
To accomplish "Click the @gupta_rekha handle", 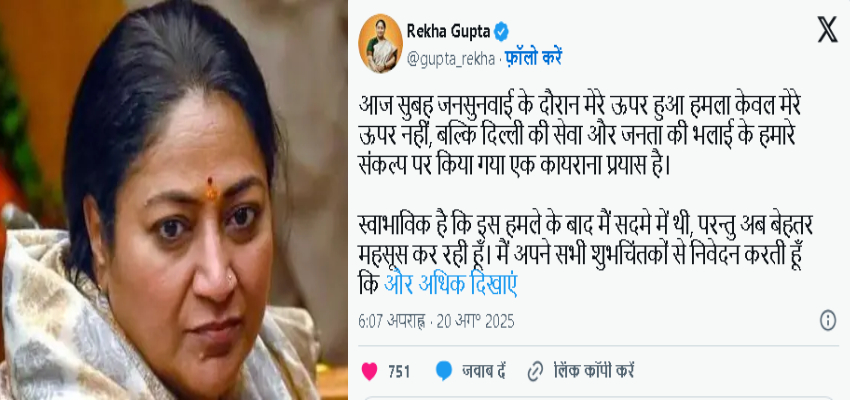I will [x=450, y=59].
